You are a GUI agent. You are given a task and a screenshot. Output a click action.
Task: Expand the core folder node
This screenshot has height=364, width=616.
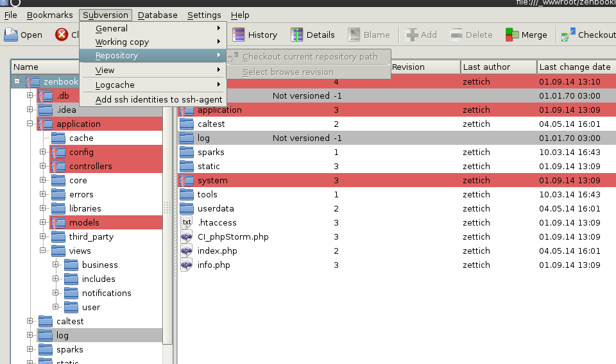pyautogui.click(x=43, y=180)
